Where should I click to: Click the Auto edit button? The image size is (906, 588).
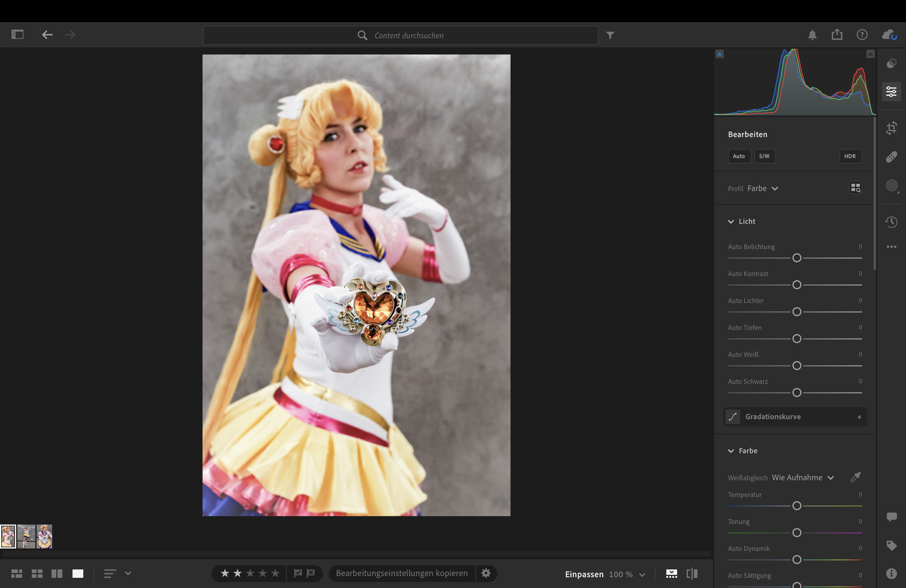point(739,156)
